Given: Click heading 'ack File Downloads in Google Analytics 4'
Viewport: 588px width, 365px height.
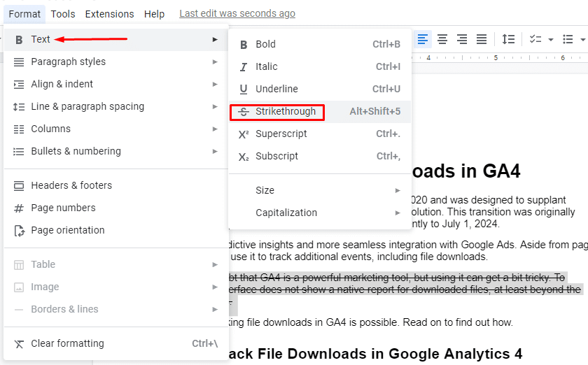Looking at the screenshot, I should 375,354.
